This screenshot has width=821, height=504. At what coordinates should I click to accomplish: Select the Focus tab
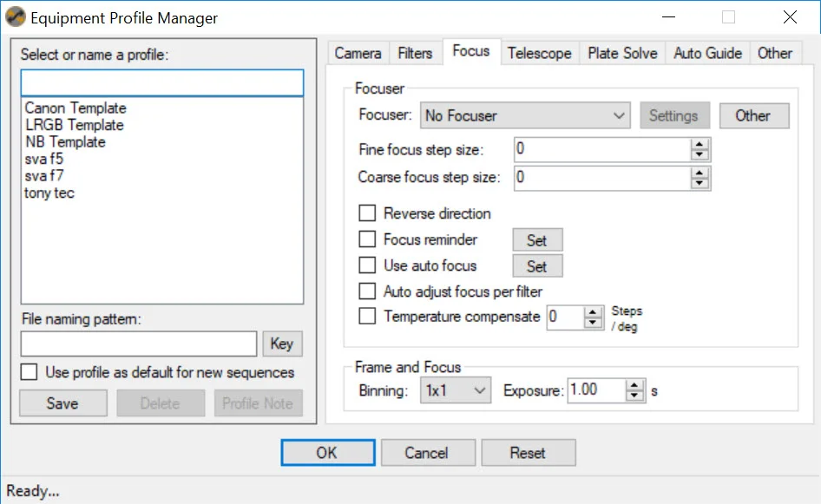pos(471,51)
